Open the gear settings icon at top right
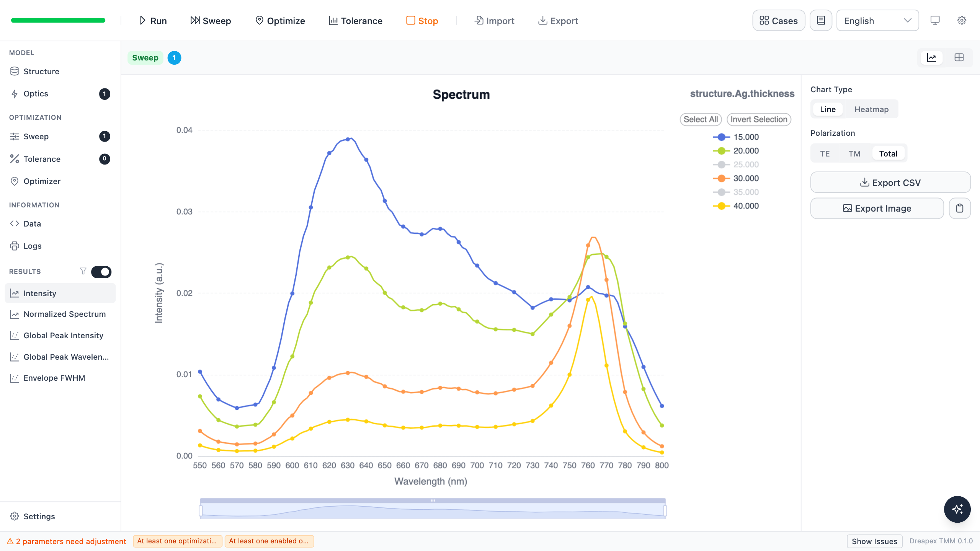 click(962, 21)
